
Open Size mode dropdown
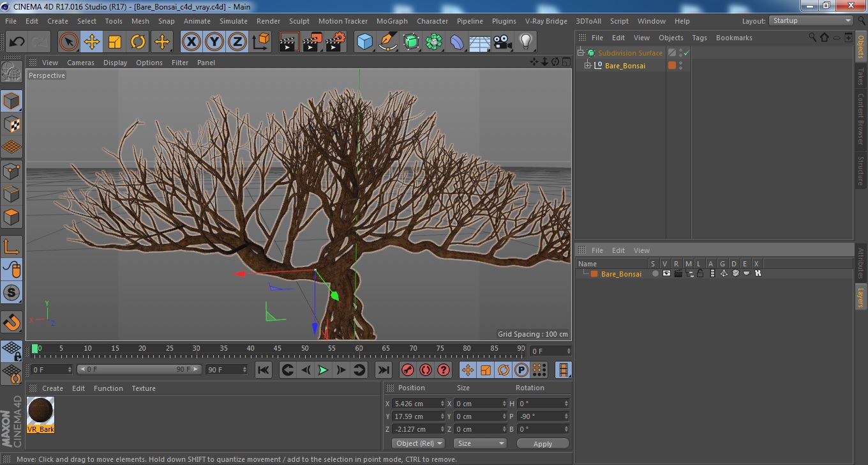[480, 443]
